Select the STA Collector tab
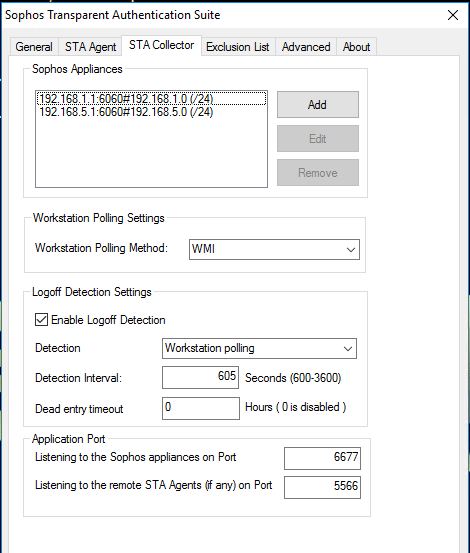The width and height of the screenshot is (470, 553). (x=161, y=45)
